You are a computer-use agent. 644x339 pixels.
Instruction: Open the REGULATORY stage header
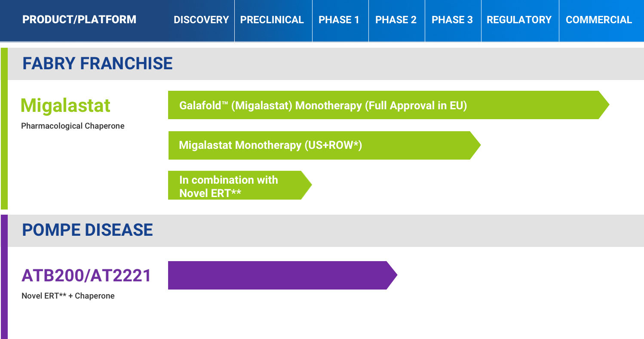519,20
